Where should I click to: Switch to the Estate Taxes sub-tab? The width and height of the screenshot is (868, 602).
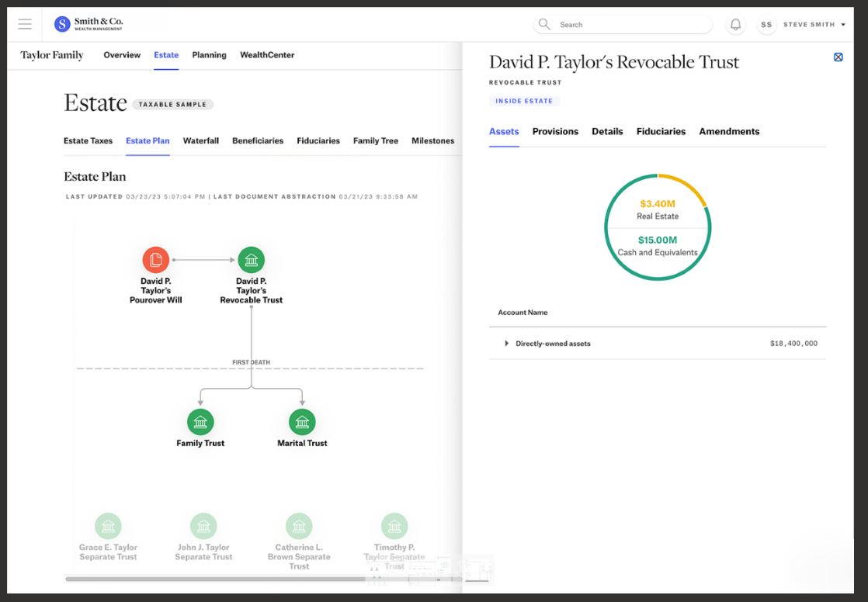[88, 140]
